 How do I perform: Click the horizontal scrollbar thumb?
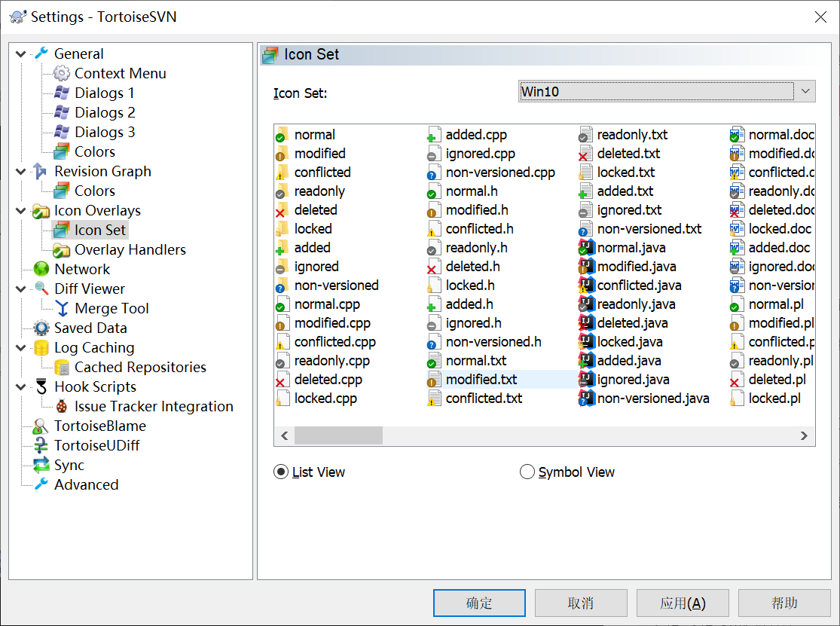[x=338, y=436]
